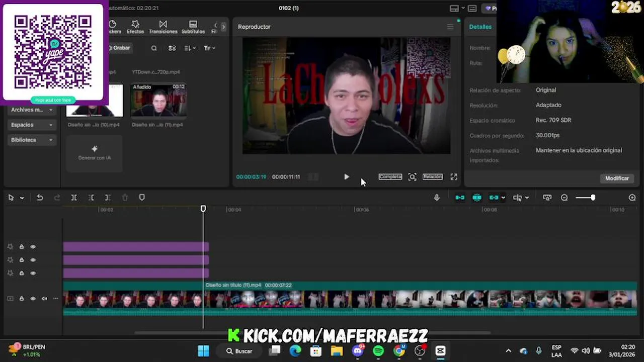Click the Generar con IA tile

point(94,153)
